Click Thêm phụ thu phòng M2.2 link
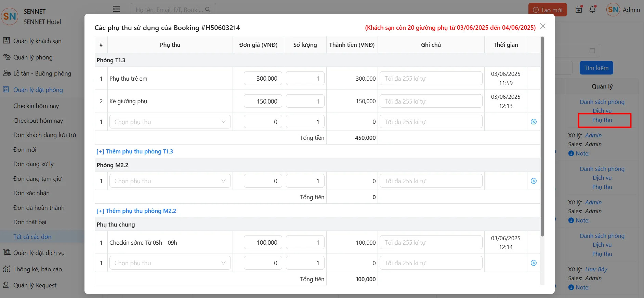Image resolution: width=644 pixels, height=298 pixels. pyautogui.click(x=136, y=211)
